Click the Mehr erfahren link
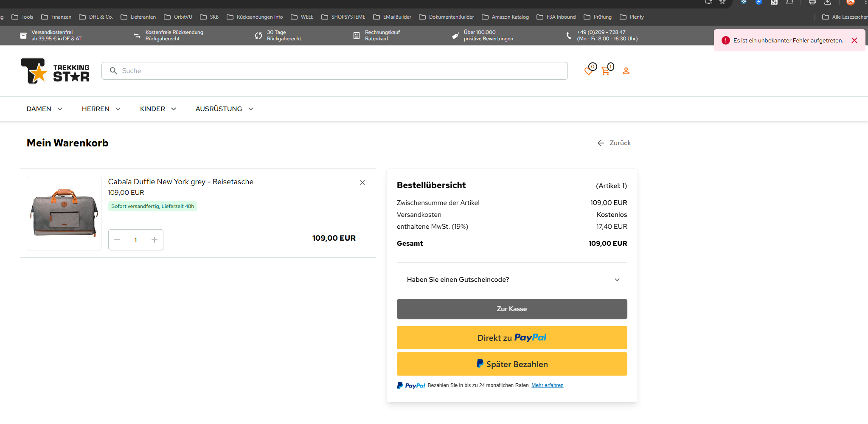This screenshot has height=424, width=868. coord(547,385)
